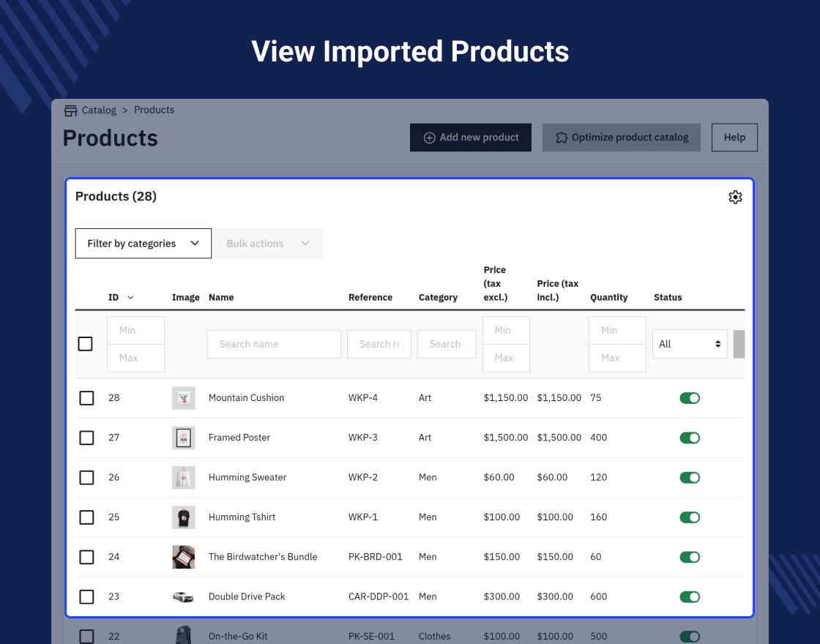The width and height of the screenshot is (820, 644).
Task: Click the puzzle icon on Optimize product catalog
Action: (x=562, y=138)
